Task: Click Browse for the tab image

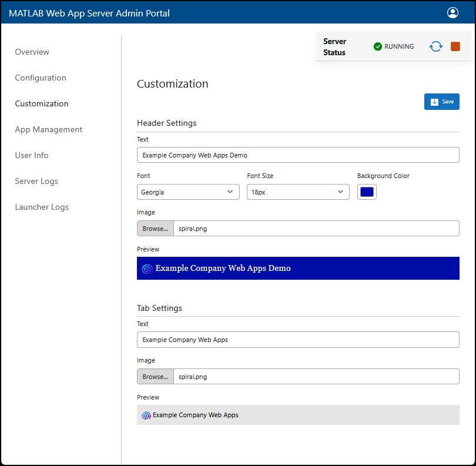Action: click(x=155, y=376)
